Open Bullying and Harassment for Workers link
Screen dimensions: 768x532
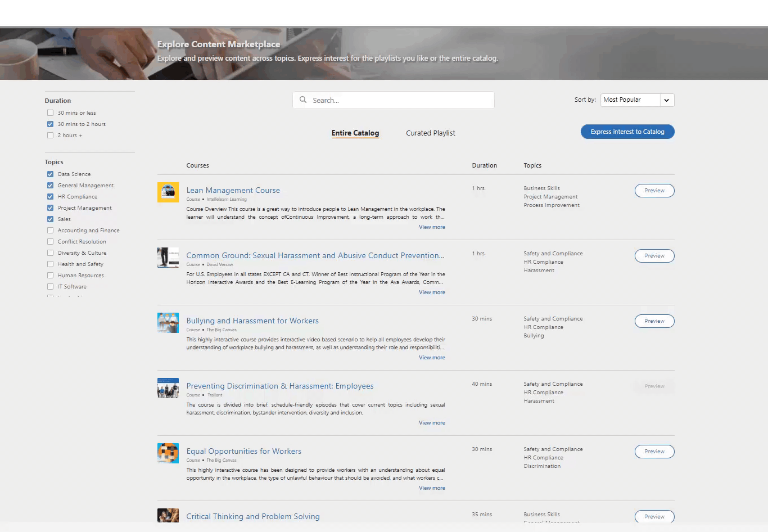(252, 321)
